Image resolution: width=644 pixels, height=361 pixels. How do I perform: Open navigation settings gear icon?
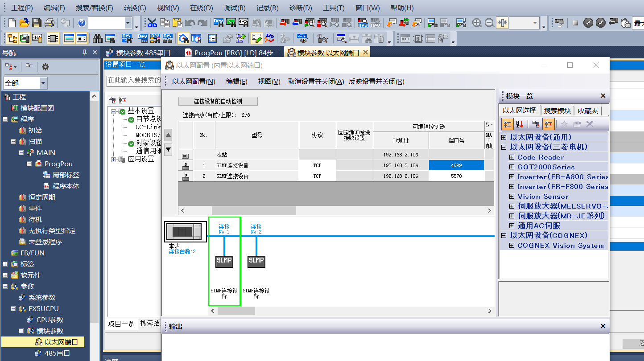tap(45, 67)
